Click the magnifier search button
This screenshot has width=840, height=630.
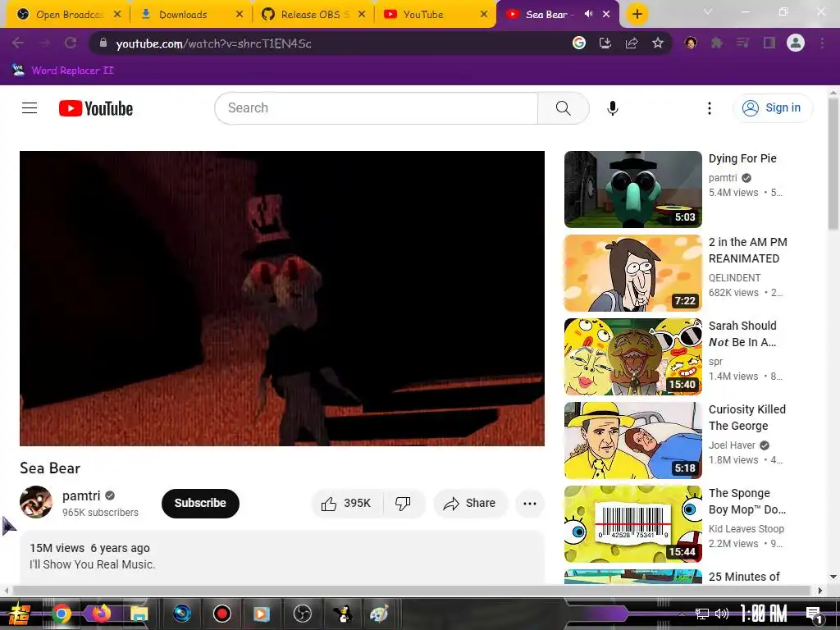coord(563,108)
